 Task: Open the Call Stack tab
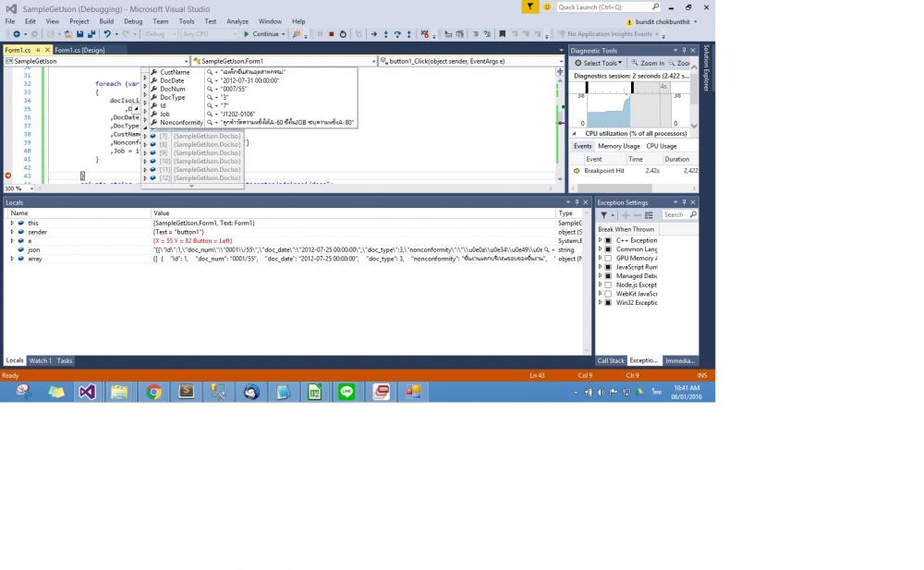(x=611, y=360)
